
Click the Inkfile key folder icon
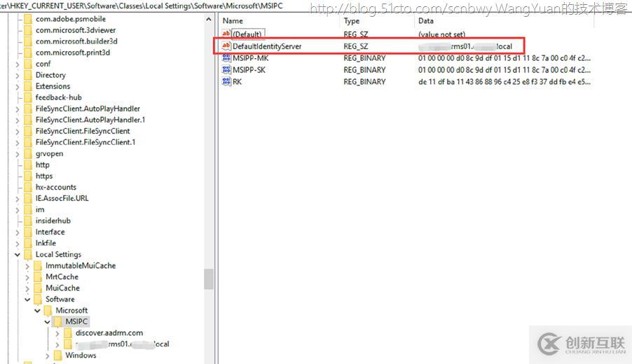click(28, 244)
